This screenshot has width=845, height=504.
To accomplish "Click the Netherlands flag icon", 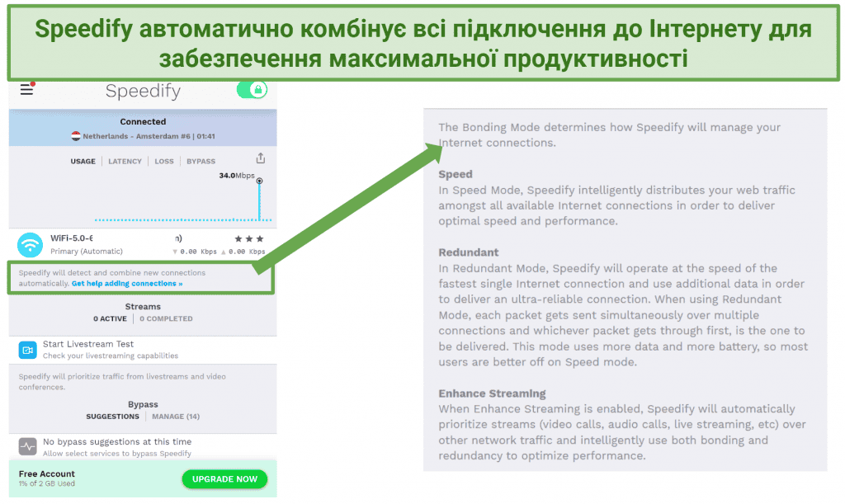I will [x=76, y=136].
